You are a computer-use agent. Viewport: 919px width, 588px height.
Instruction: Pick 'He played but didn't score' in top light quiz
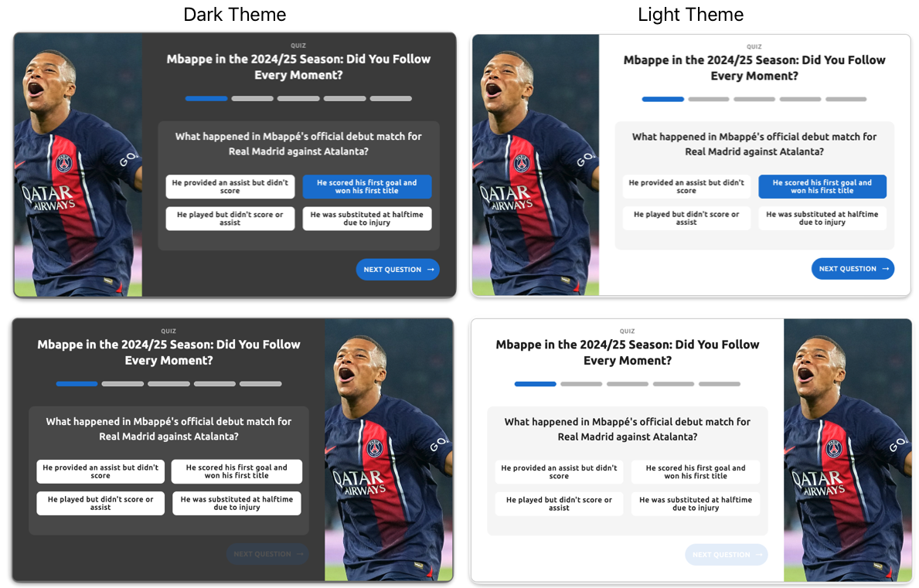click(686, 219)
